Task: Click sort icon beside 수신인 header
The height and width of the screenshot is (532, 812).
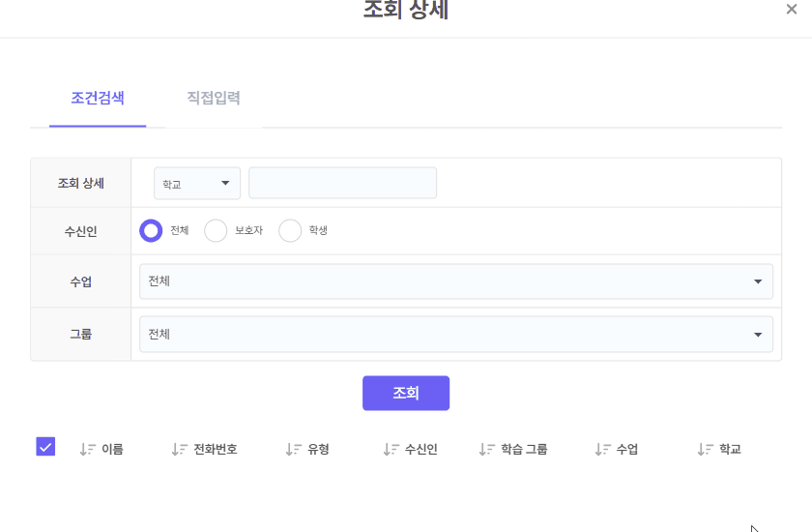Action: point(391,449)
